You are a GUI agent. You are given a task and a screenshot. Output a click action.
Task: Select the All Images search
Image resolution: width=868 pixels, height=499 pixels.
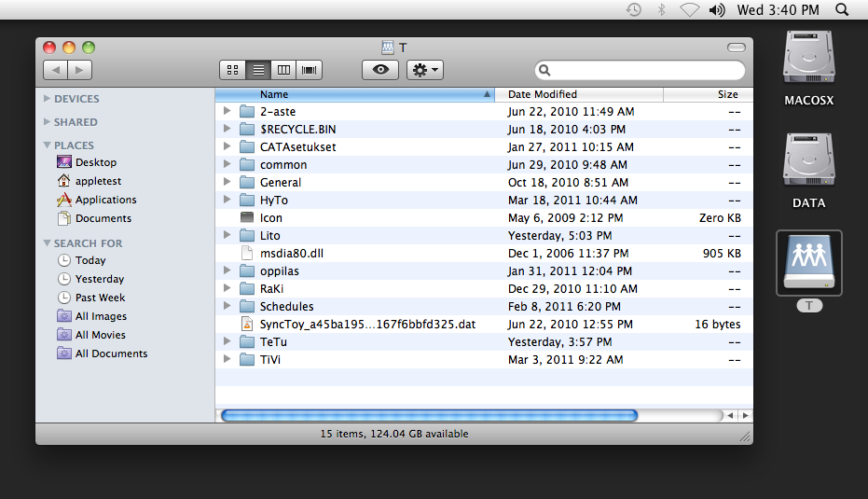click(x=92, y=316)
